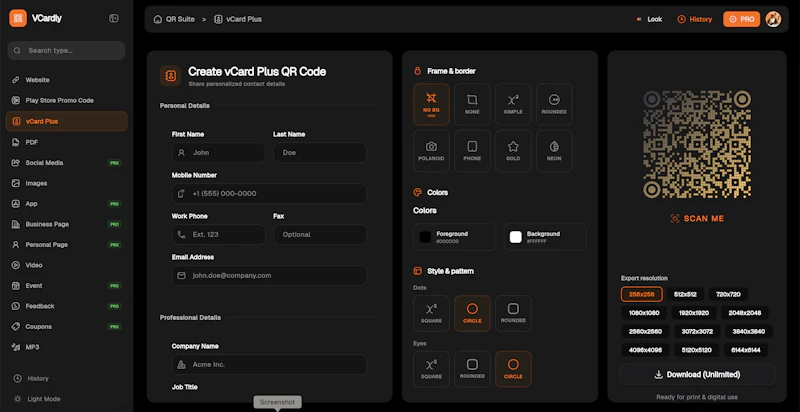The width and height of the screenshot is (800, 412).
Task: Click the Company Name field
Action: (269, 365)
